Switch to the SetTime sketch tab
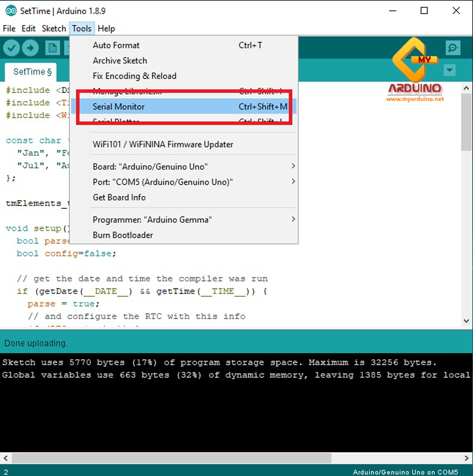The width and height of the screenshot is (473, 476). pos(31,72)
